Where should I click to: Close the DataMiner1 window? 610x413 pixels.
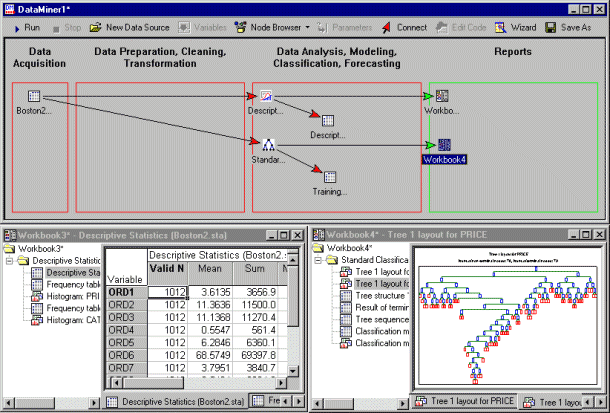click(x=599, y=9)
